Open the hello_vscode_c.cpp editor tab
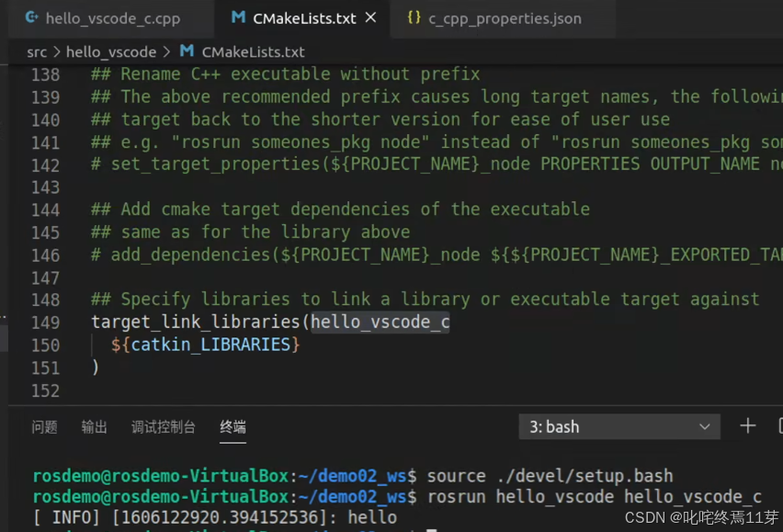The image size is (783, 532). coord(112,18)
